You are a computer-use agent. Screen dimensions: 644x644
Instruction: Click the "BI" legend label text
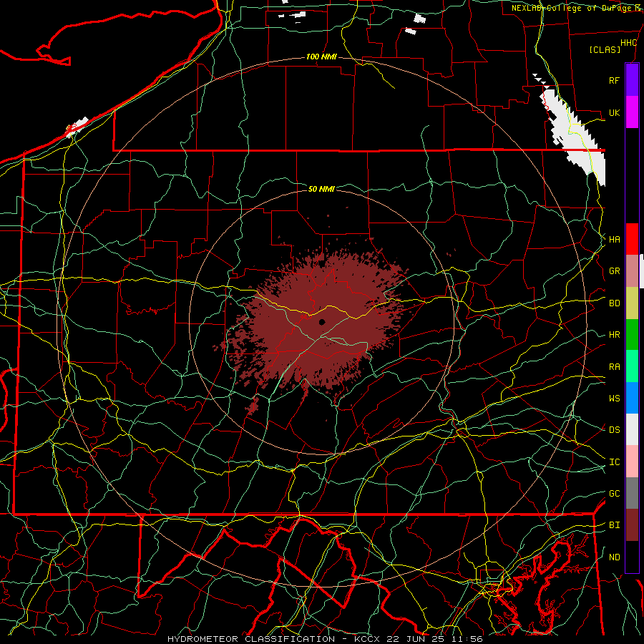point(614,525)
